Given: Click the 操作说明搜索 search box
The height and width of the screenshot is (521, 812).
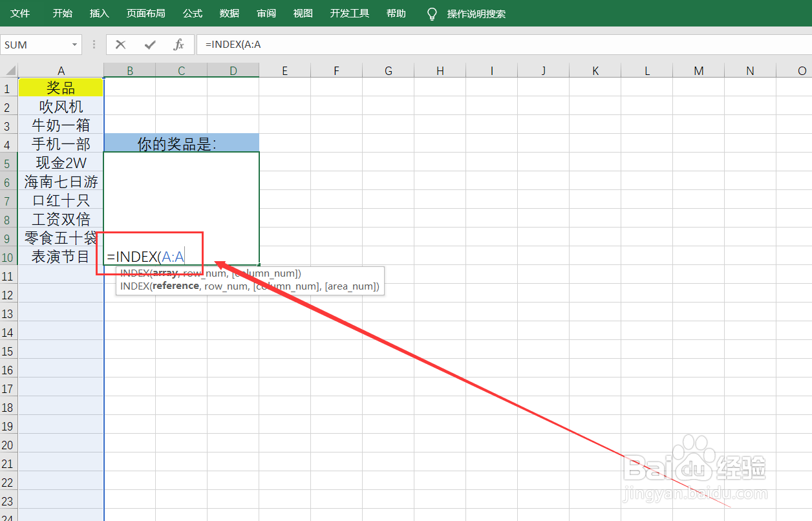Looking at the screenshot, I should [x=476, y=14].
